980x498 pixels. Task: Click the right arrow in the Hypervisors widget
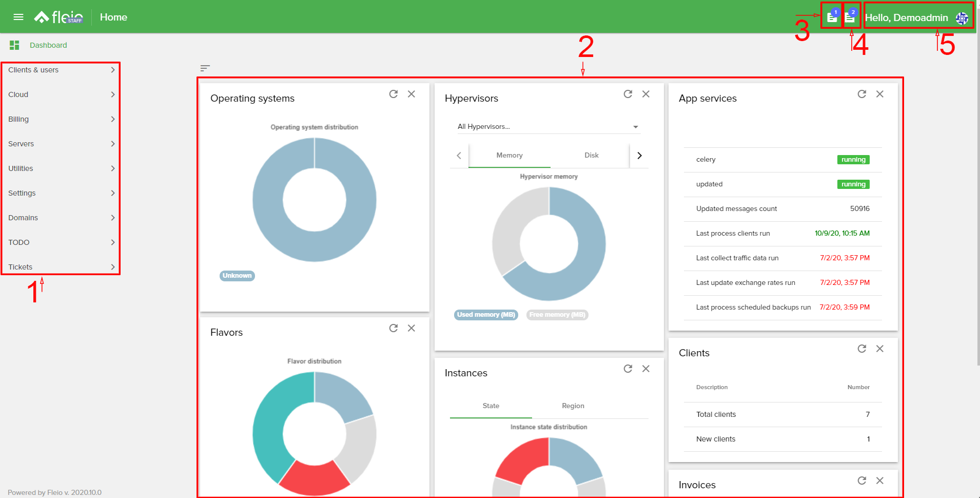point(639,155)
